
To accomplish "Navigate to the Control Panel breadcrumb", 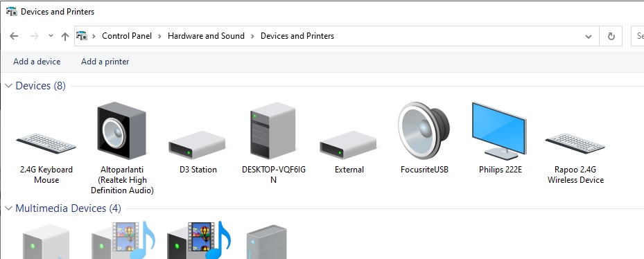I will click(x=127, y=36).
